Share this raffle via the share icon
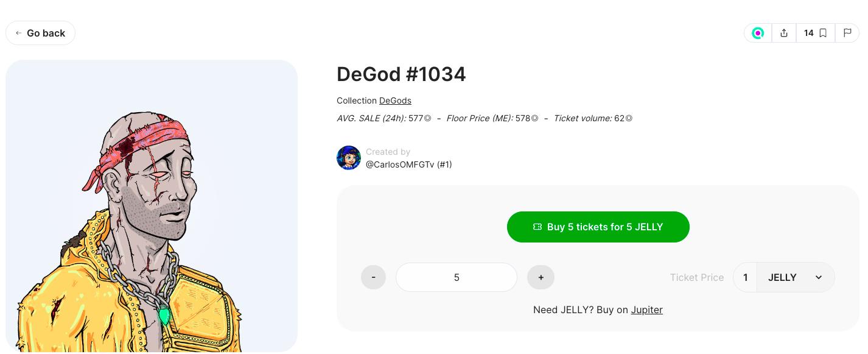This screenshot has width=868, height=354. pos(784,34)
